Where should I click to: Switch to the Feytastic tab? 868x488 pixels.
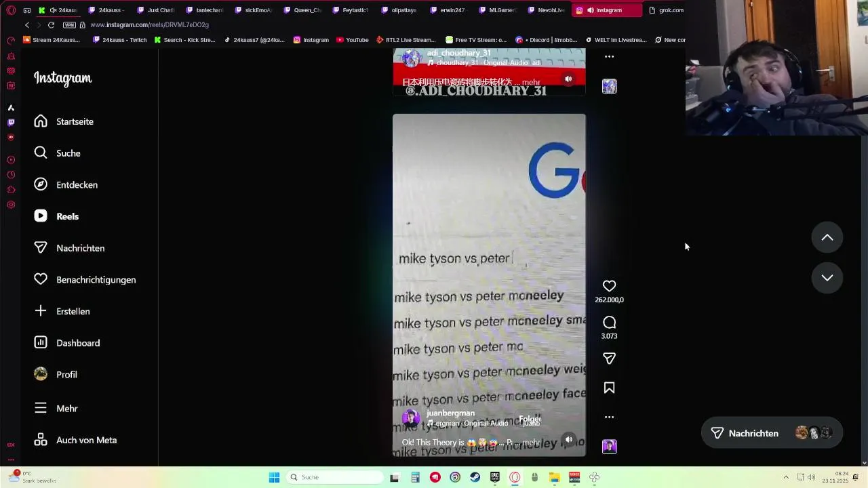(351, 10)
